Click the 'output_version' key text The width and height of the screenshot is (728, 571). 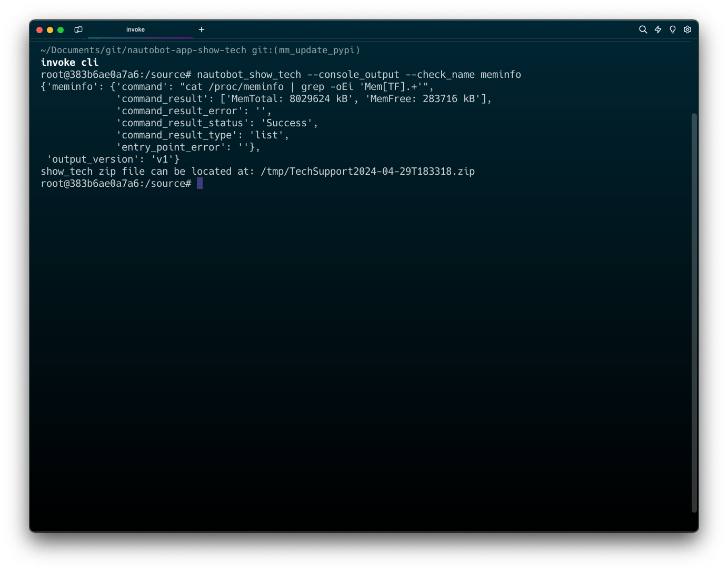click(x=93, y=159)
